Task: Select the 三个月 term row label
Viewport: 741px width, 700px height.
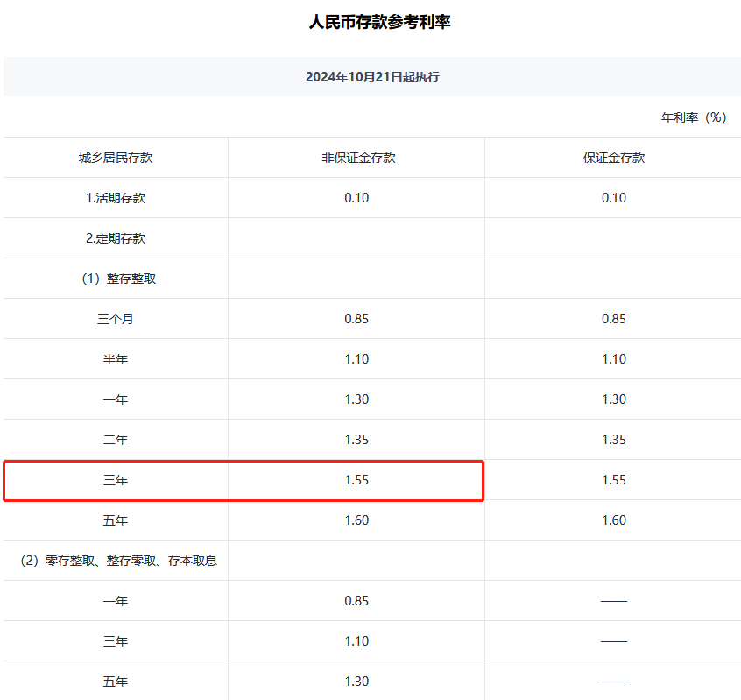Action: 116,319
